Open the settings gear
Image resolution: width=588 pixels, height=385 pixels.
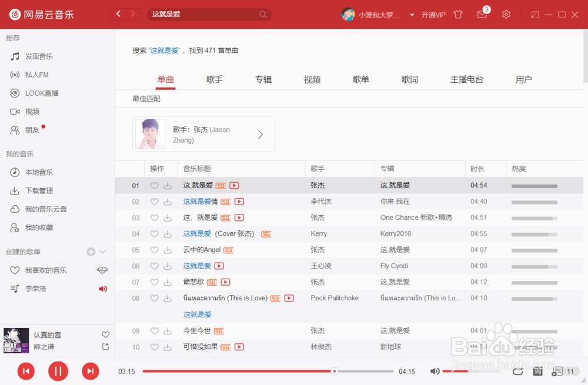[x=506, y=15]
